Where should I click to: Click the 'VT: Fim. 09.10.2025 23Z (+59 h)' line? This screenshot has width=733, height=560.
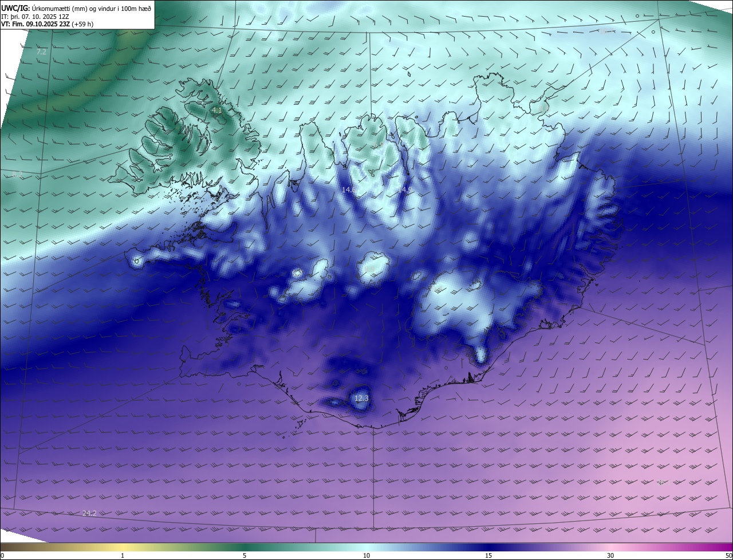48,24
